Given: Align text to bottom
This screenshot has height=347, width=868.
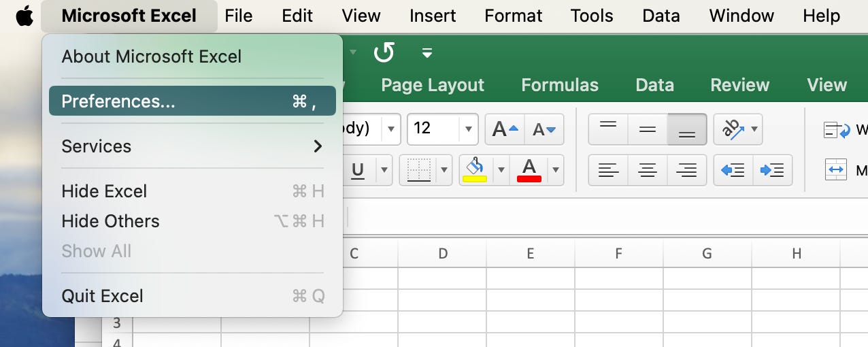Looking at the screenshot, I should point(687,129).
